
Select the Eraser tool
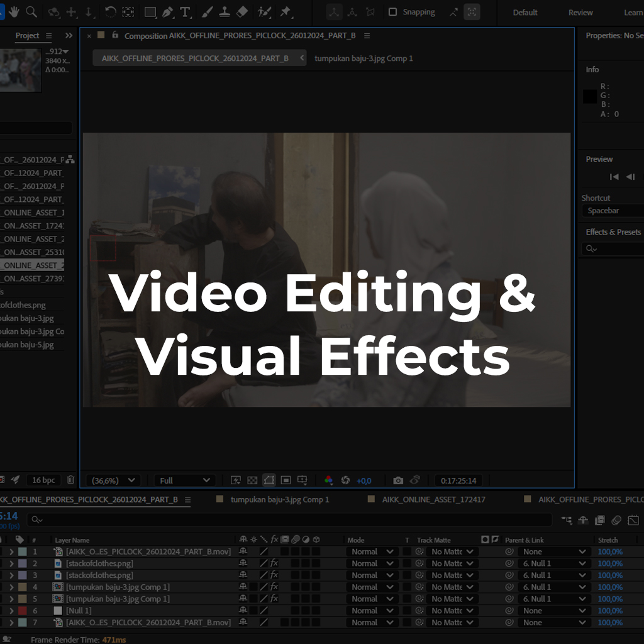point(242,12)
